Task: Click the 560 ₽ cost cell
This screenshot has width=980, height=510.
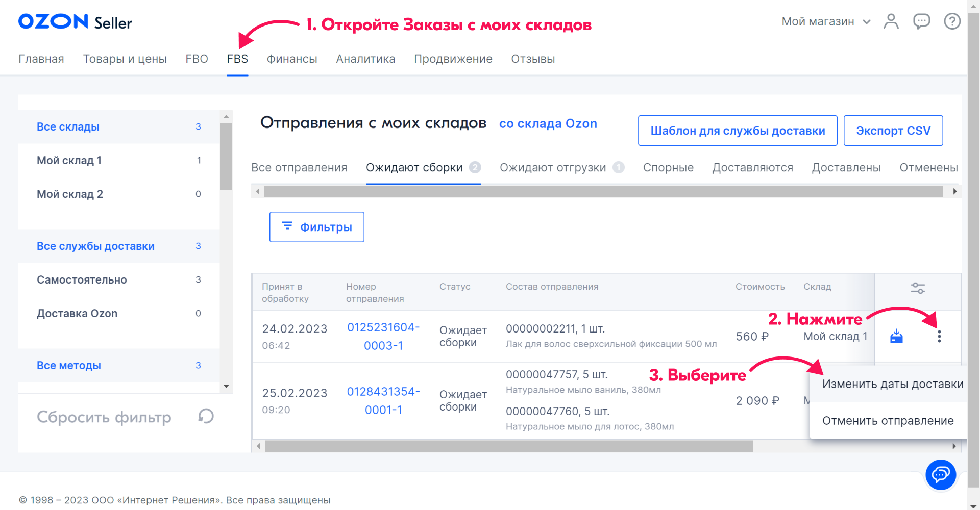Action: (x=752, y=337)
